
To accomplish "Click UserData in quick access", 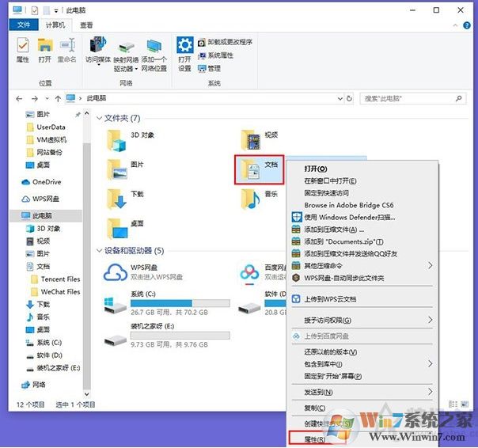I will (x=47, y=127).
